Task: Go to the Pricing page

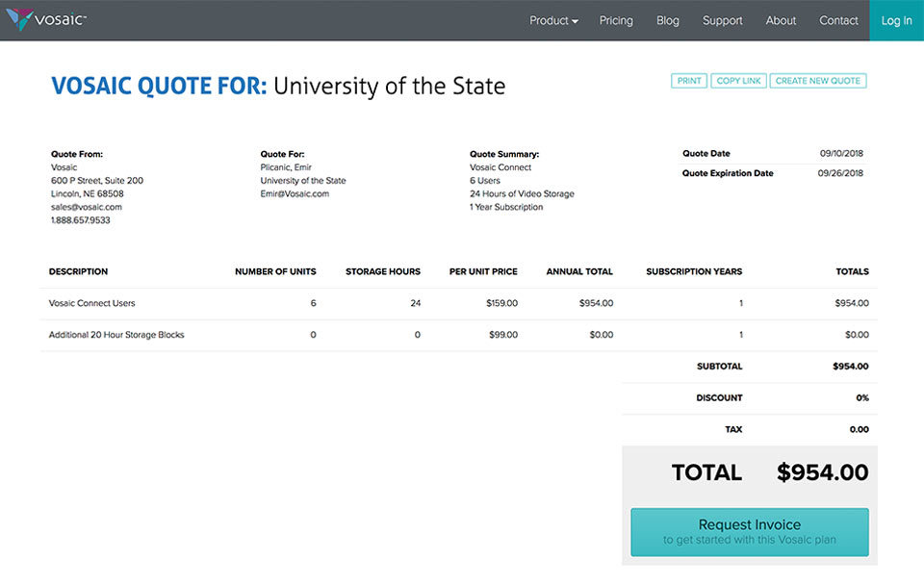Action: coord(616,20)
